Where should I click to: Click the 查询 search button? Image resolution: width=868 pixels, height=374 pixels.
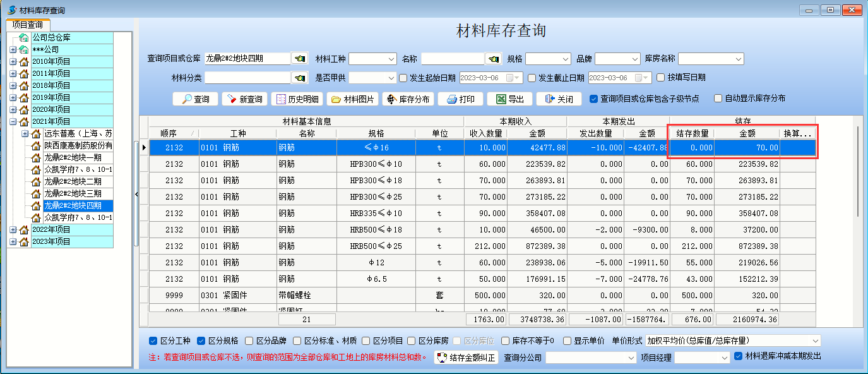click(195, 99)
